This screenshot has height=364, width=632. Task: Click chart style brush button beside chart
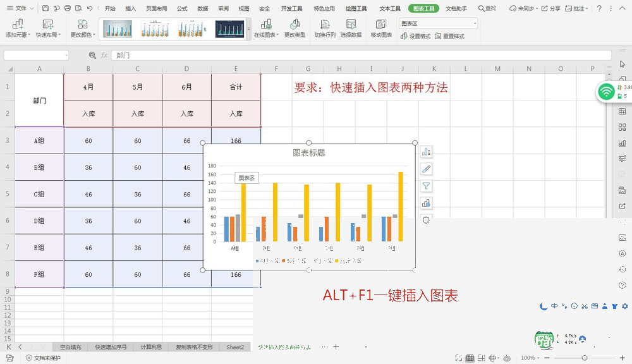[426, 169]
